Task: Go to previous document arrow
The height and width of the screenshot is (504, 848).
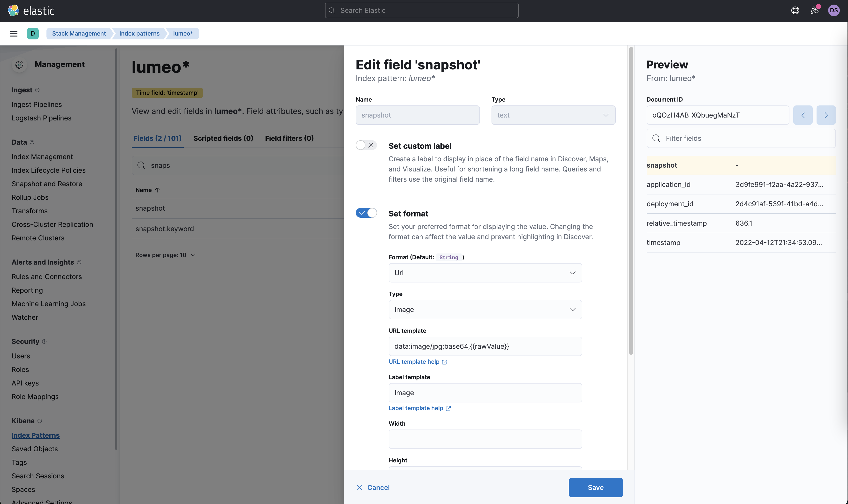Action: [803, 115]
